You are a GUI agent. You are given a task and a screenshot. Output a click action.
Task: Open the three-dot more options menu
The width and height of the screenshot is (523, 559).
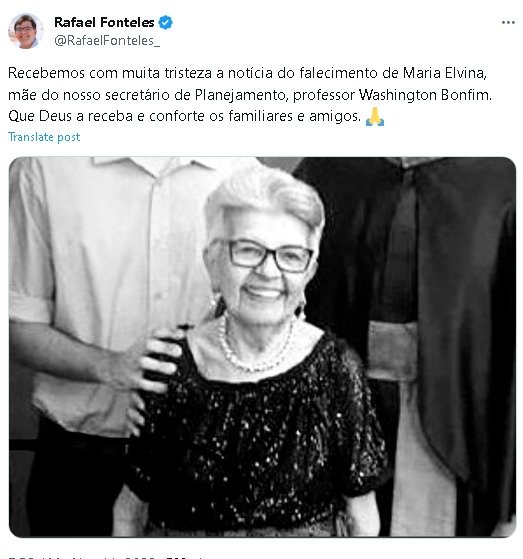[x=508, y=22]
